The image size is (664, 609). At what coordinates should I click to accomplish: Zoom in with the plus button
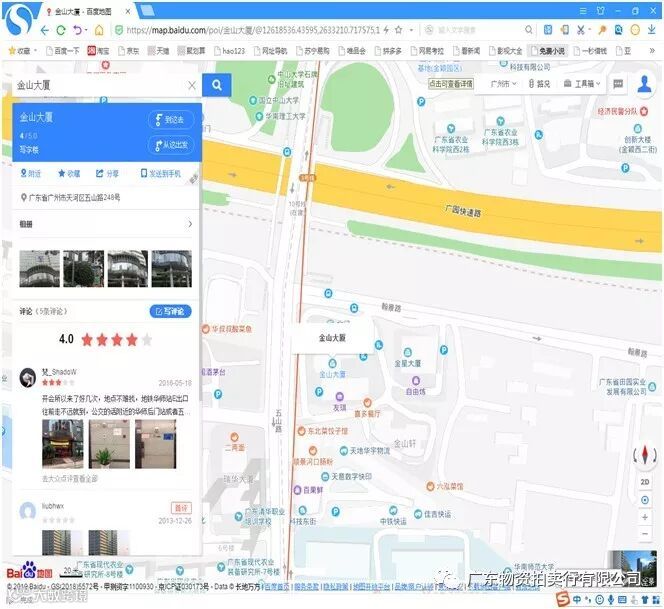tap(645, 517)
